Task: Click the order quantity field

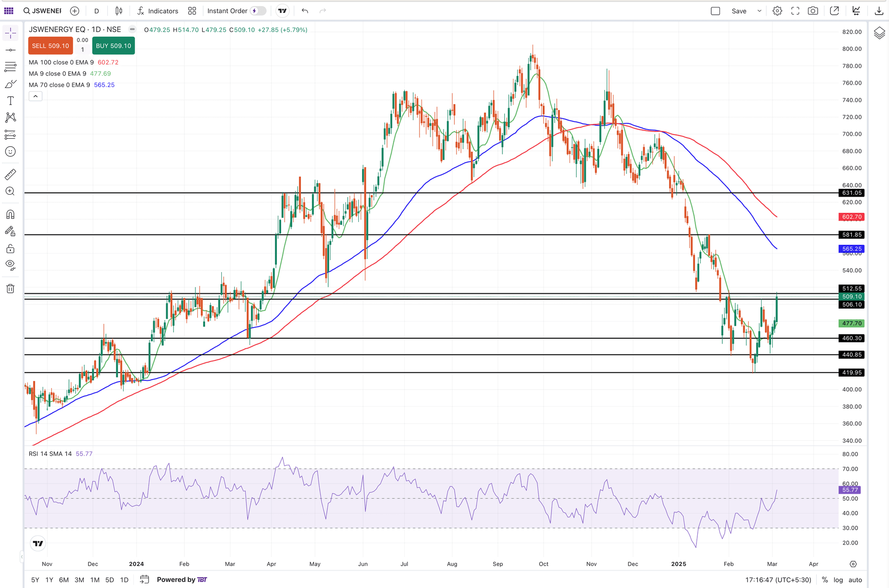Action: (x=82, y=50)
